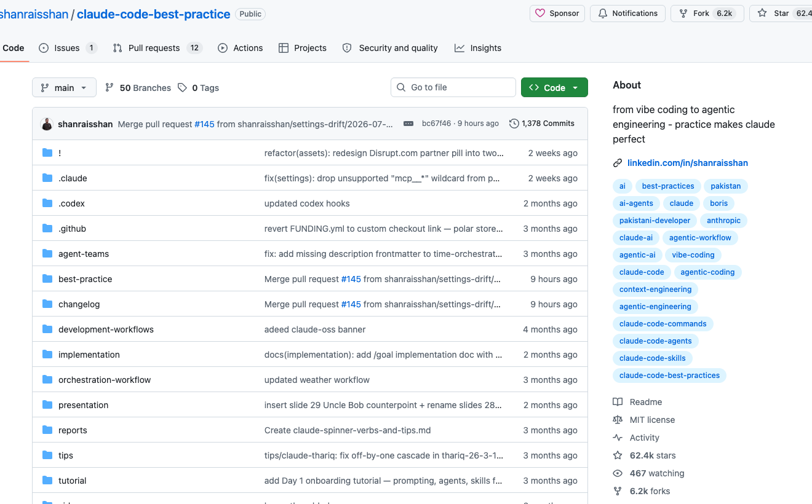View the 50 Branches link
The height and width of the screenshot is (504, 812).
click(138, 88)
